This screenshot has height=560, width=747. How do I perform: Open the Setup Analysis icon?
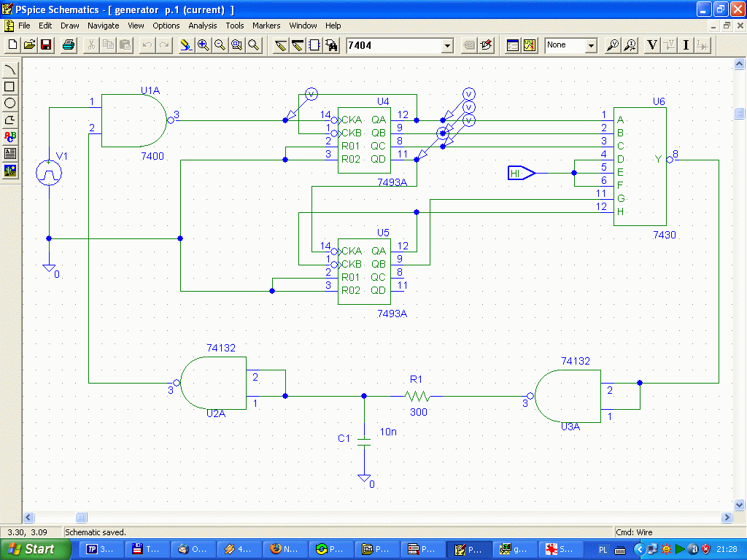click(x=513, y=45)
